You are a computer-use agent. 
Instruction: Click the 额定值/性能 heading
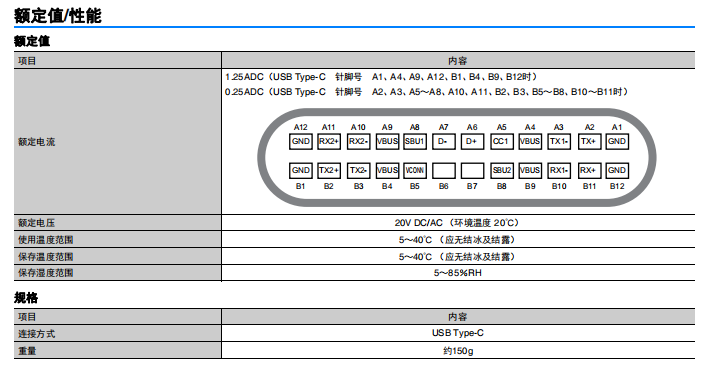(58, 16)
